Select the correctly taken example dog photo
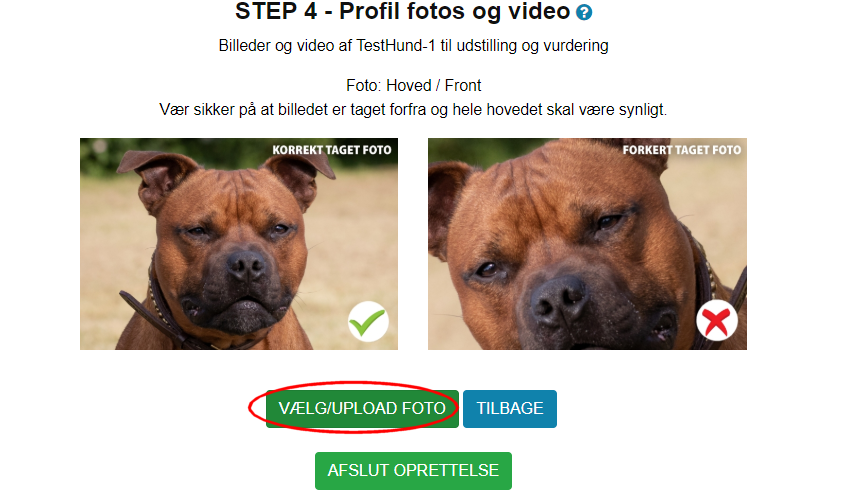This screenshot has width=844, height=490. coord(239,244)
